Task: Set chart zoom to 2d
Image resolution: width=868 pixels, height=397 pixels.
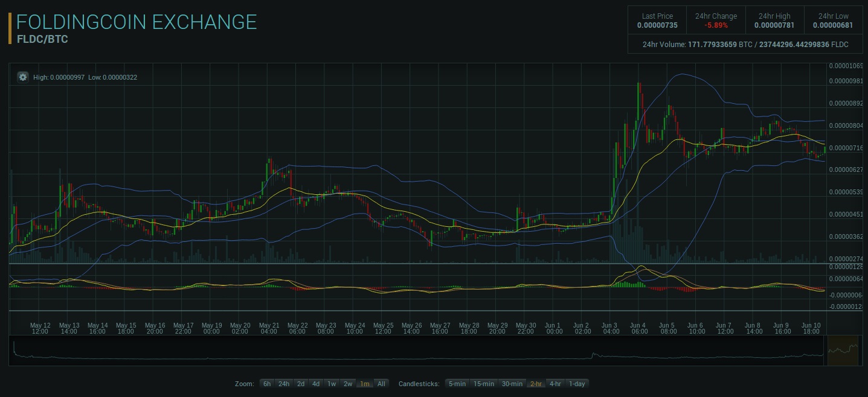Action: (x=301, y=384)
